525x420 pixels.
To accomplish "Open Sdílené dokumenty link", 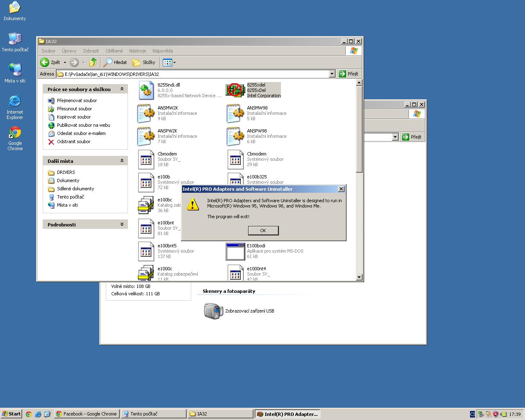I will [75, 189].
